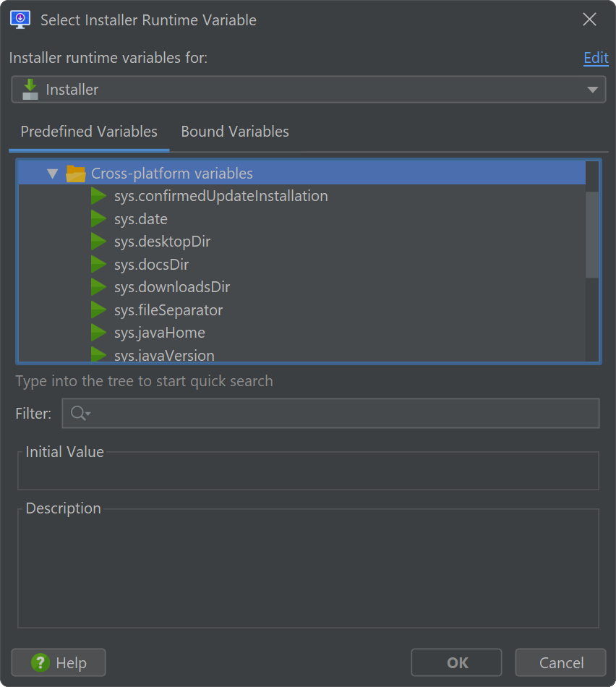Click the magnifier icon in the Filter field
Viewport: 616px width, 687px height.
[78, 413]
